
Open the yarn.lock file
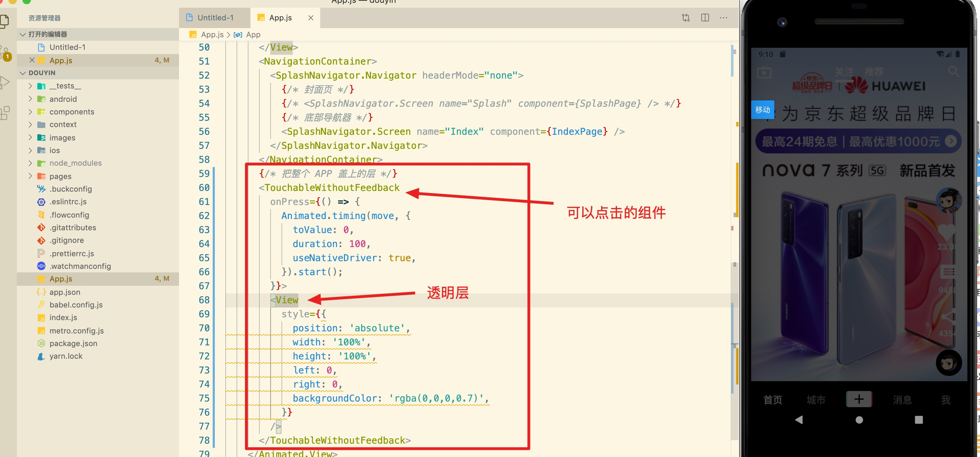pyautogui.click(x=98, y=356)
